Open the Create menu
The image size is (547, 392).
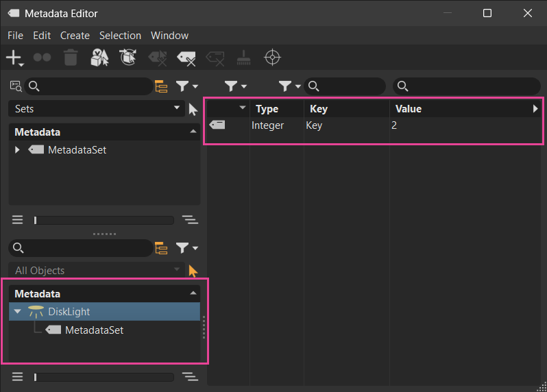[x=75, y=36]
